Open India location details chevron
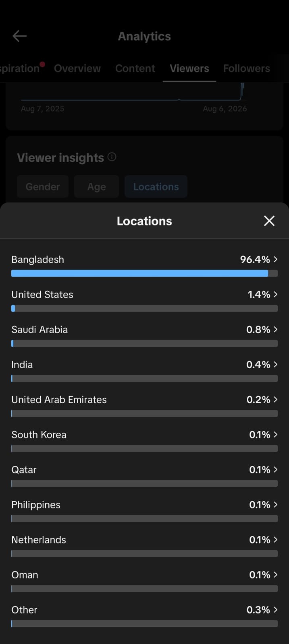Viewport: 289px width, 644px height. [276, 364]
